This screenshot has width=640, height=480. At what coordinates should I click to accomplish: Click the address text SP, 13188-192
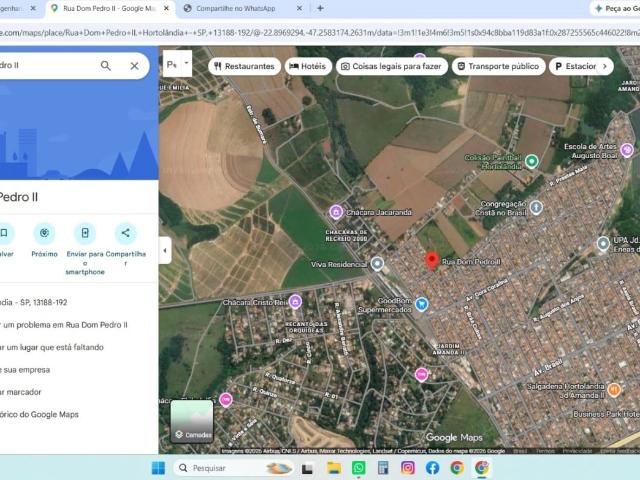[33, 302]
